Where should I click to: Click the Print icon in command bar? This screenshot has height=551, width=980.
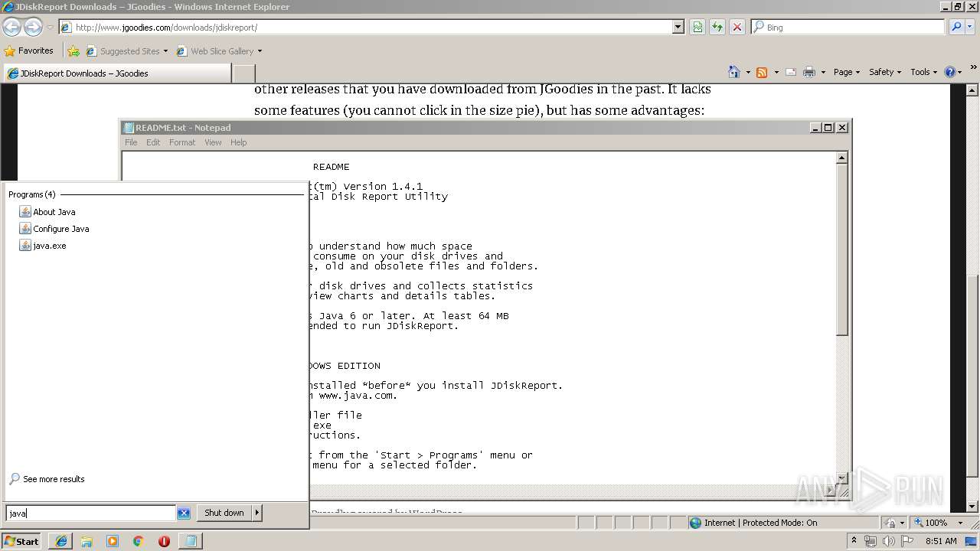click(809, 72)
